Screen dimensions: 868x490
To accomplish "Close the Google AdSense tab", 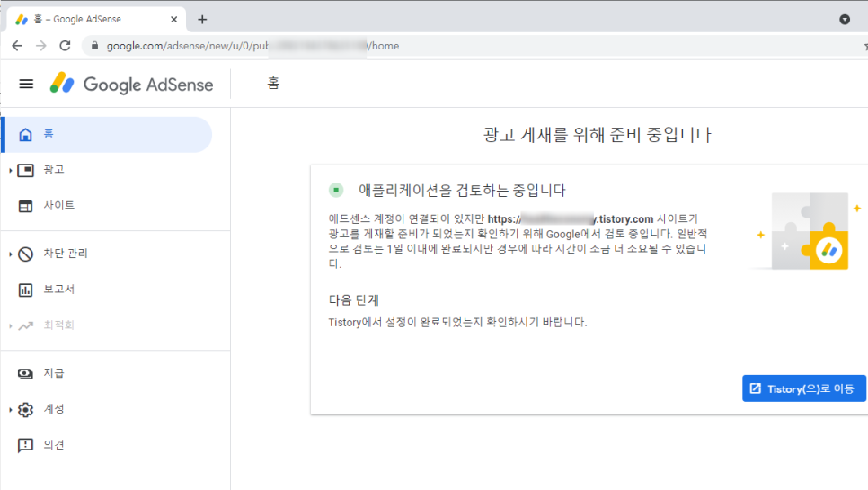I will pyautogui.click(x=173, y=20).
